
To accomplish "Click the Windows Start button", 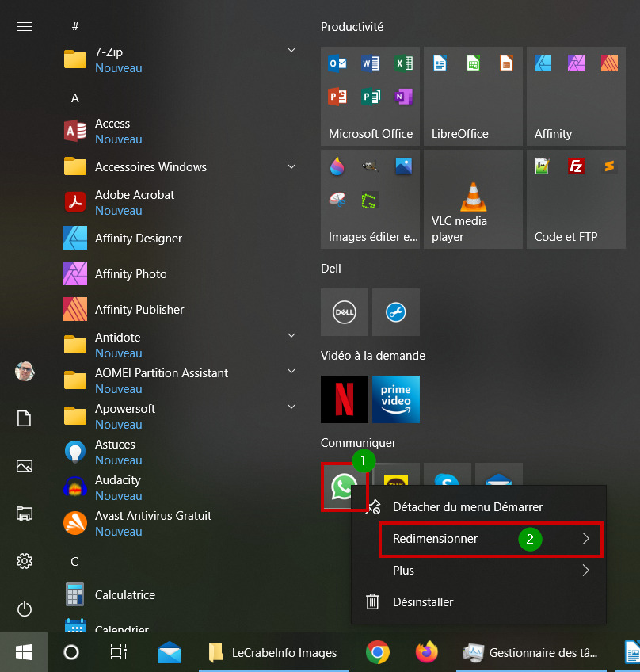I will (x=24, y=652).
